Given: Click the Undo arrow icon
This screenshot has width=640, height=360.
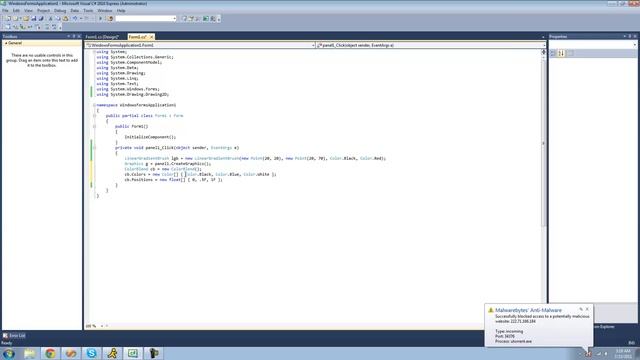Looking at the screenshot, I should click(75, 18).
